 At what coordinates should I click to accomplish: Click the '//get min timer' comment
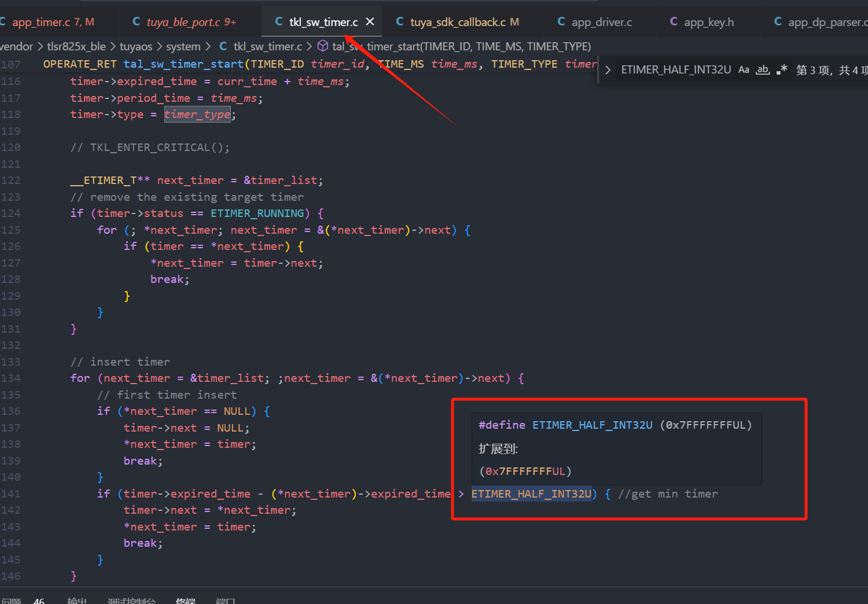(x=668, y=494)
